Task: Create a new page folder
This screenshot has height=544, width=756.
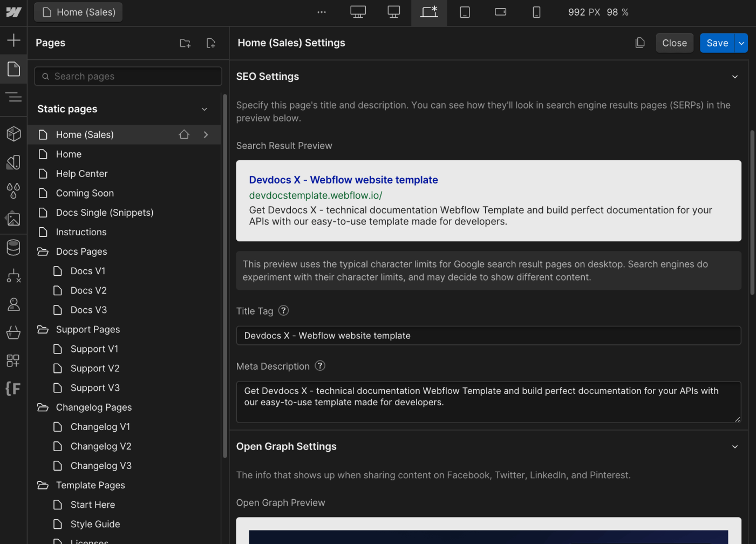Action: pyautogui.click(x=185, y=43)
